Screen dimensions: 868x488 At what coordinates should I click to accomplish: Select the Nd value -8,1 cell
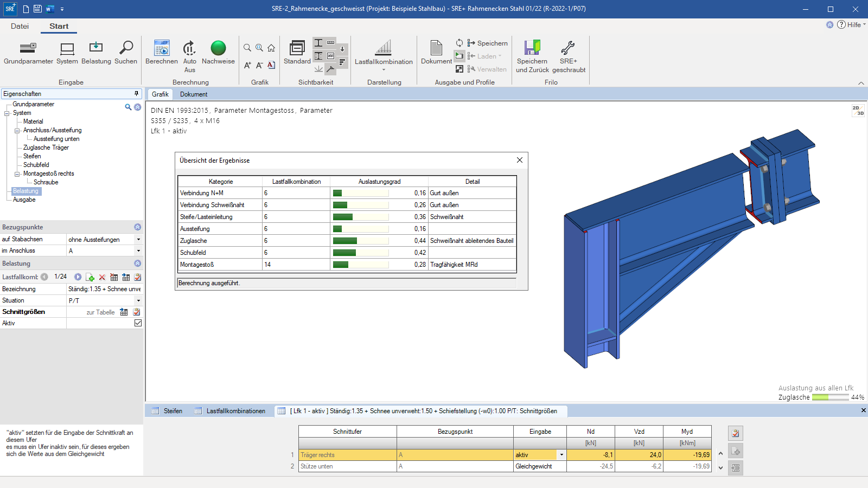pyautogui.click(x=591, y=455)
